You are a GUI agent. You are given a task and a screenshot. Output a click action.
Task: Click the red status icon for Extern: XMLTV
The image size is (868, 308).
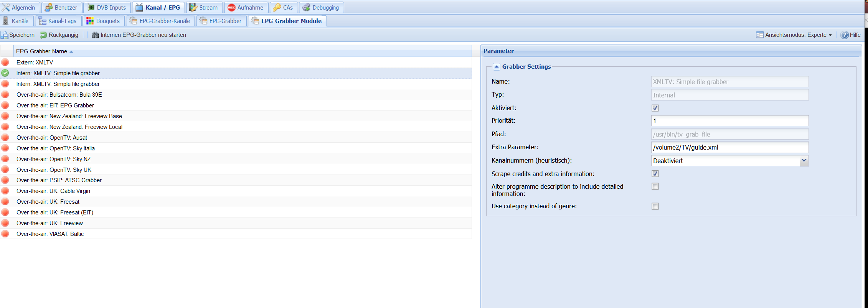5,62
